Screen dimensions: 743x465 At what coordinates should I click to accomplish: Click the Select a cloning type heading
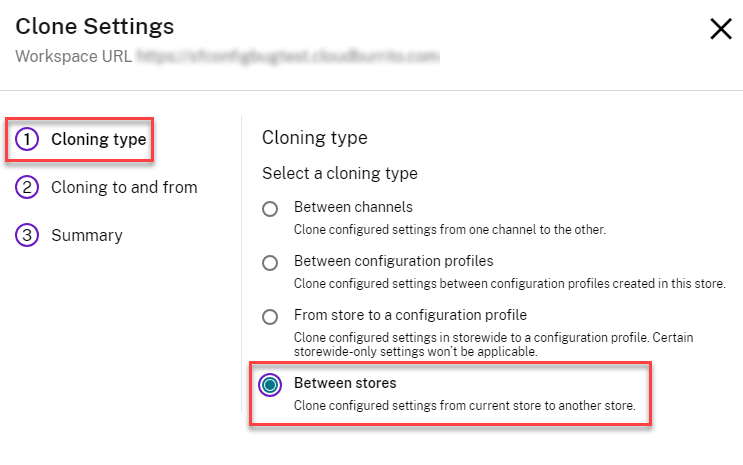tap(340, 173)
